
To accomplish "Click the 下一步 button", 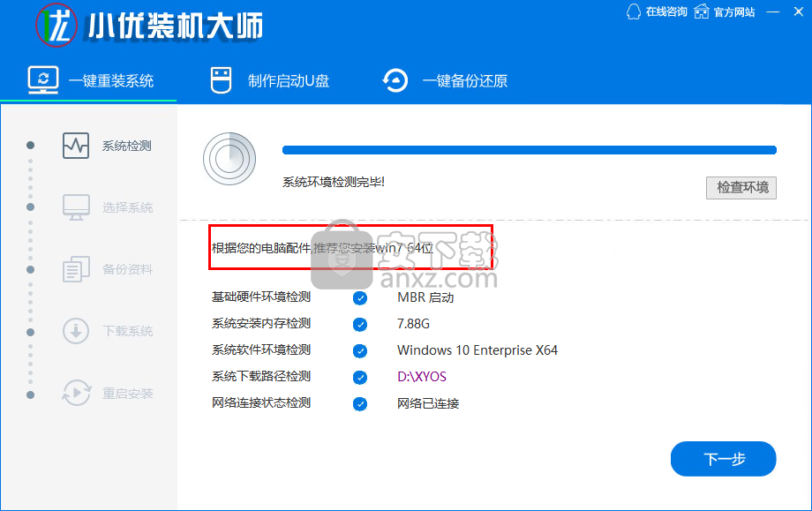I will [x=724, y=459].
